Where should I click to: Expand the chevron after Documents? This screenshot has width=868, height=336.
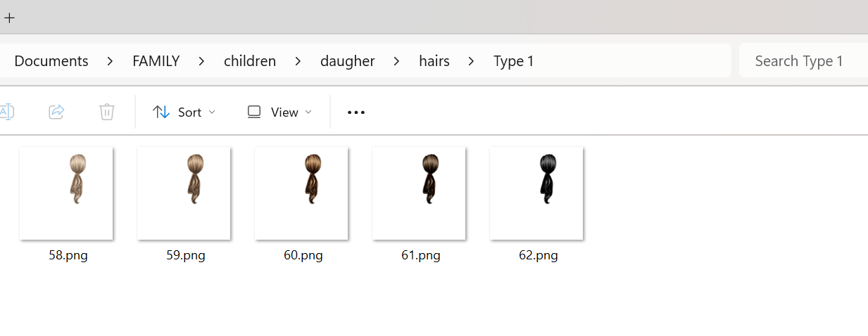coord(111,61)
